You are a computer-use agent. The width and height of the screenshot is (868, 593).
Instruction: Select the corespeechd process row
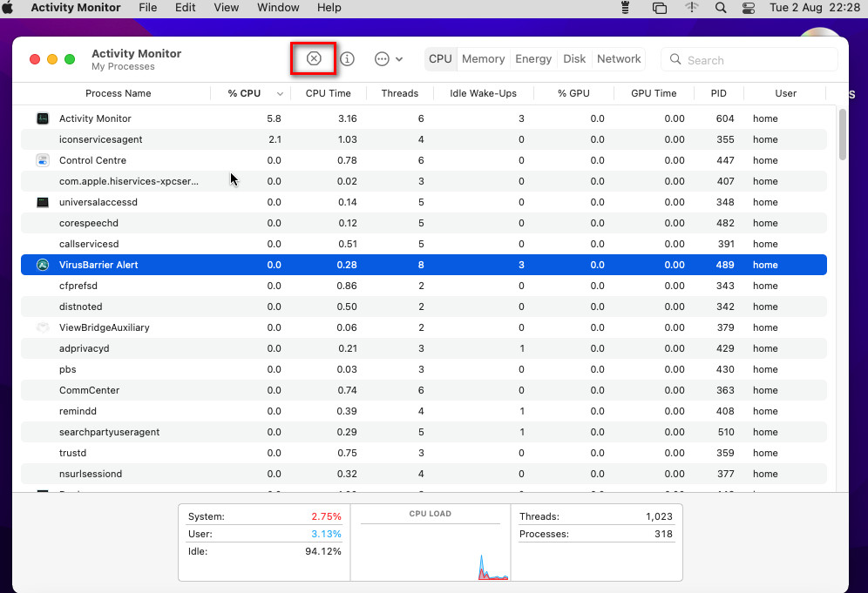424,223
